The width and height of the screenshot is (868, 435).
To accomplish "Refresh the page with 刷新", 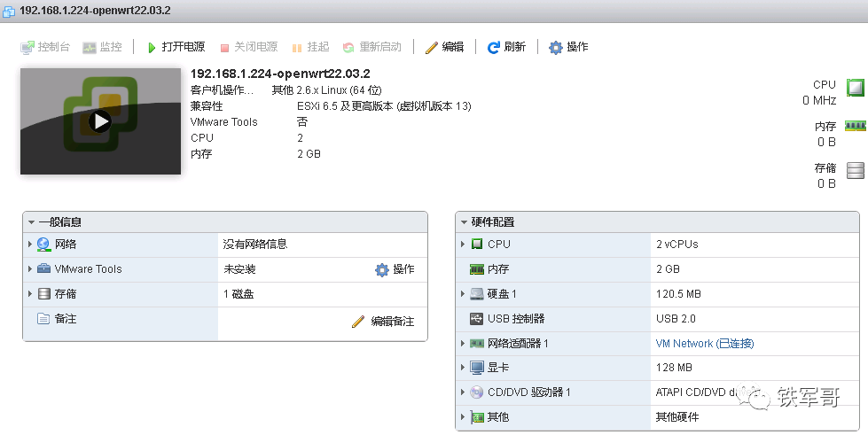I will [506, 47].
